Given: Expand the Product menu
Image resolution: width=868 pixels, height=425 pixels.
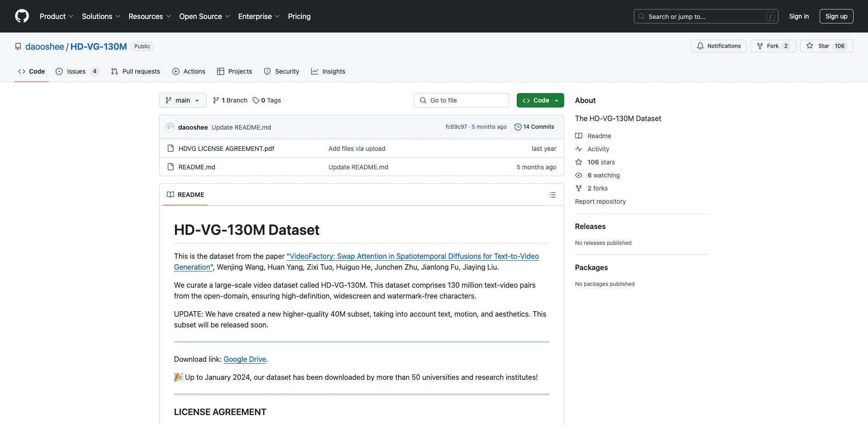Looking at the screenshot, I should pos(57,16).
